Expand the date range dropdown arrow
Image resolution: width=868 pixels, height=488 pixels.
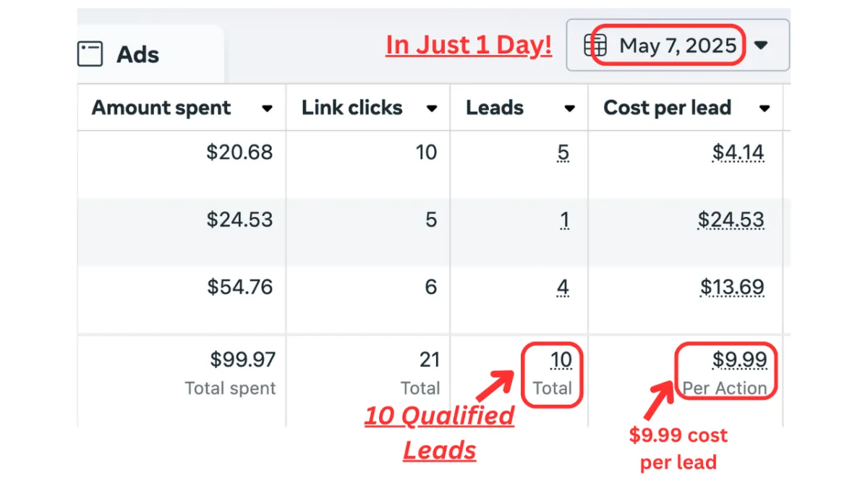click(760, 46)
